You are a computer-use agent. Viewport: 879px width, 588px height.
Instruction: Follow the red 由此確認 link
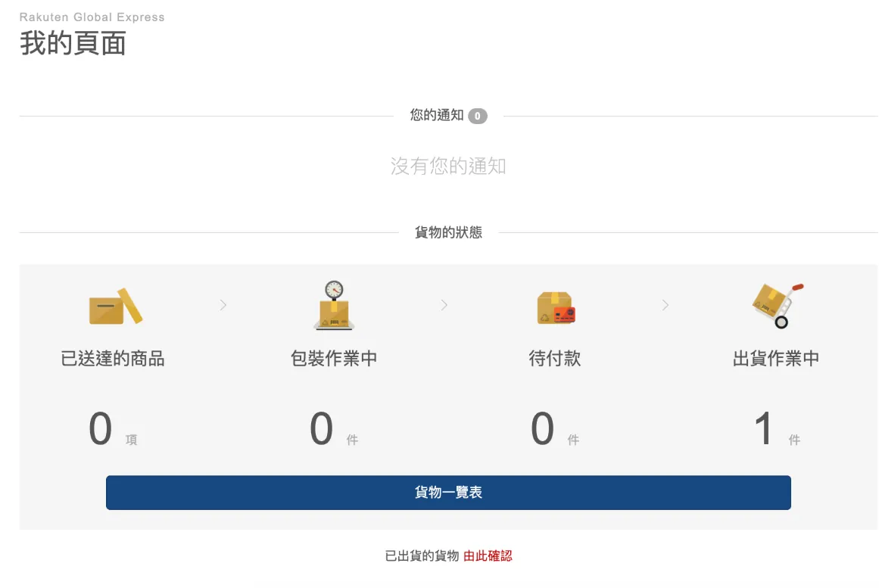pos(488,555)
